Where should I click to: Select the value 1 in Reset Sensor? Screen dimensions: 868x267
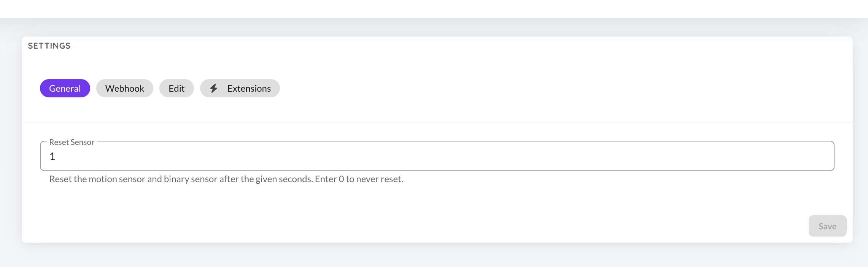53,156
